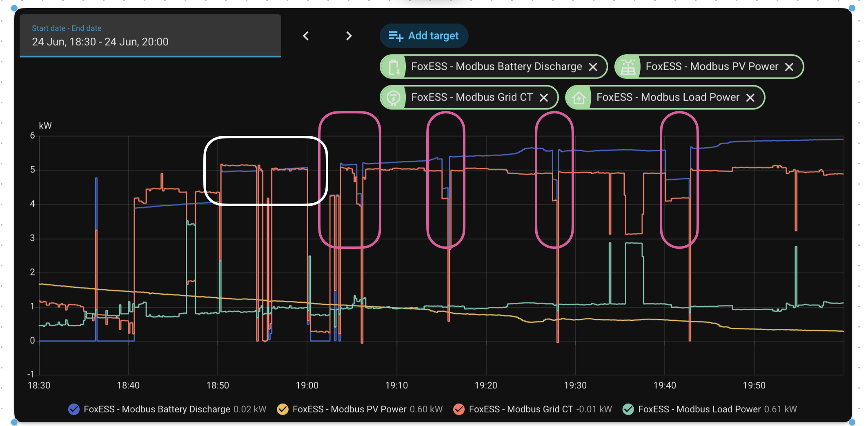Toggle Battery Discharge series in chart legend
The image size is (868, 426).
click(74, 409)
